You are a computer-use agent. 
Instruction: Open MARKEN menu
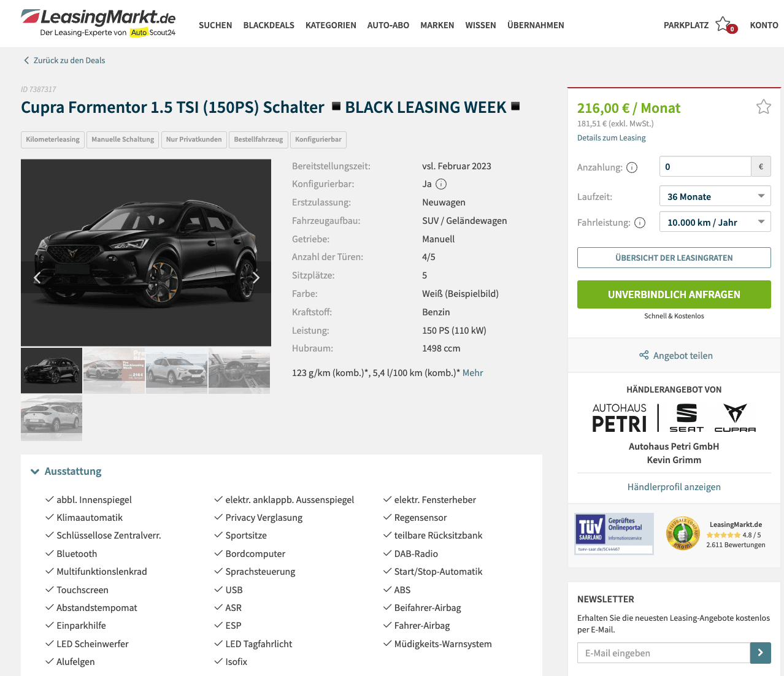coord(437,25)
